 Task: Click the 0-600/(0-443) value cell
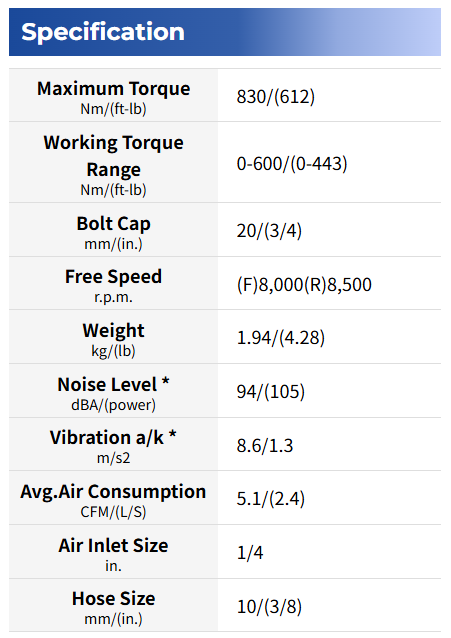click(329, 162)
